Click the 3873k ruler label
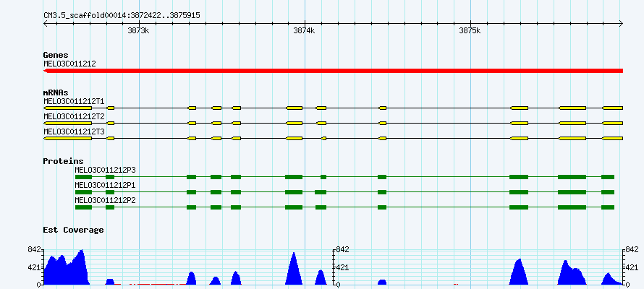 click(x=138, y=30)
